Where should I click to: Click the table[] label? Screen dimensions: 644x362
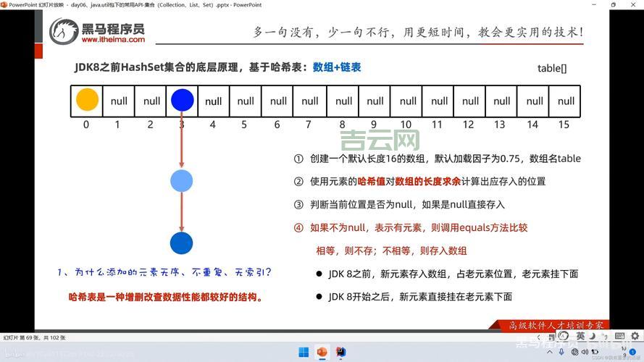click(x=552, y=68)
